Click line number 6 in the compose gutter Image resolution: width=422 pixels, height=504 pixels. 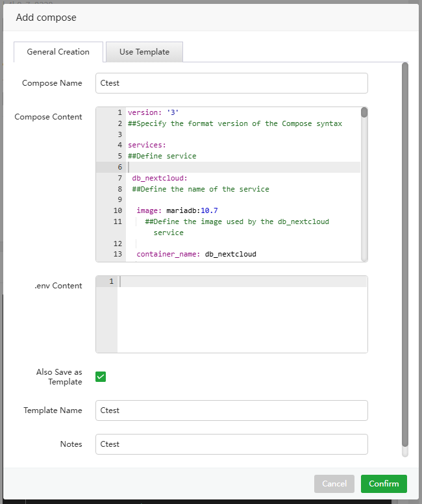coord(119,167)
